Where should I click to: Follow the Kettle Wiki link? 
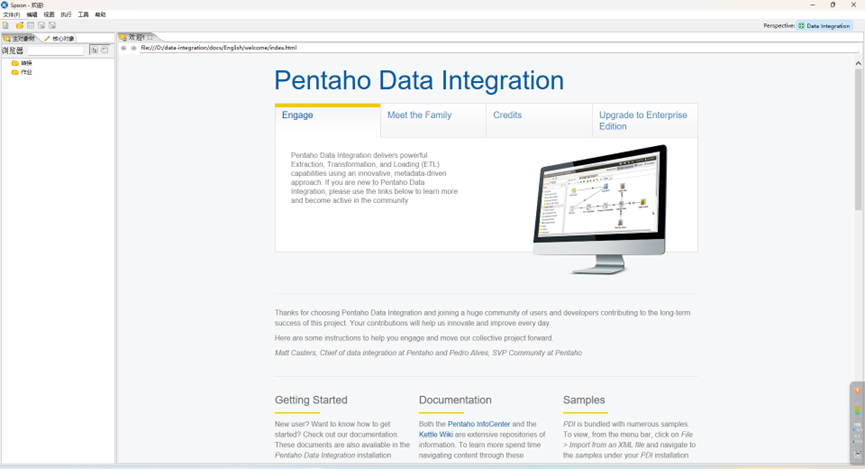point(436,435)
